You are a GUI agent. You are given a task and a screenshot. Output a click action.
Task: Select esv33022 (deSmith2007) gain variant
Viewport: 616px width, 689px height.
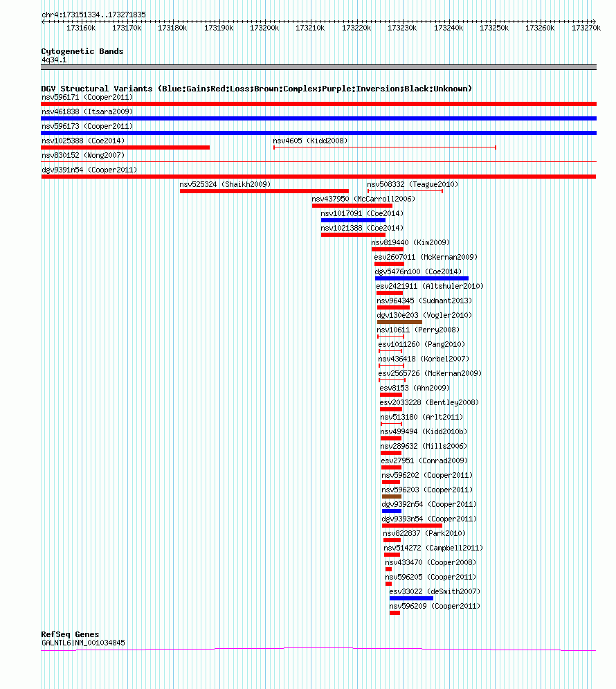[x=411, y=598]
